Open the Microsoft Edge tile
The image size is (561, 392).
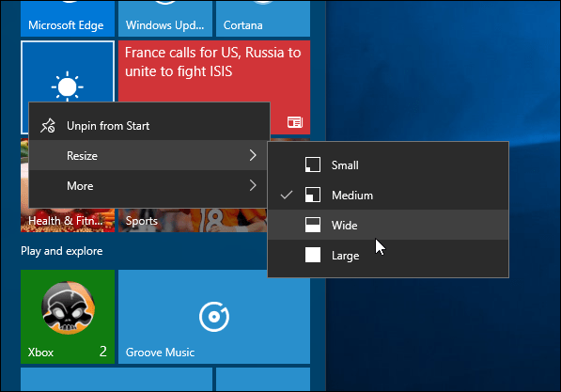click(x=68, y=19)
